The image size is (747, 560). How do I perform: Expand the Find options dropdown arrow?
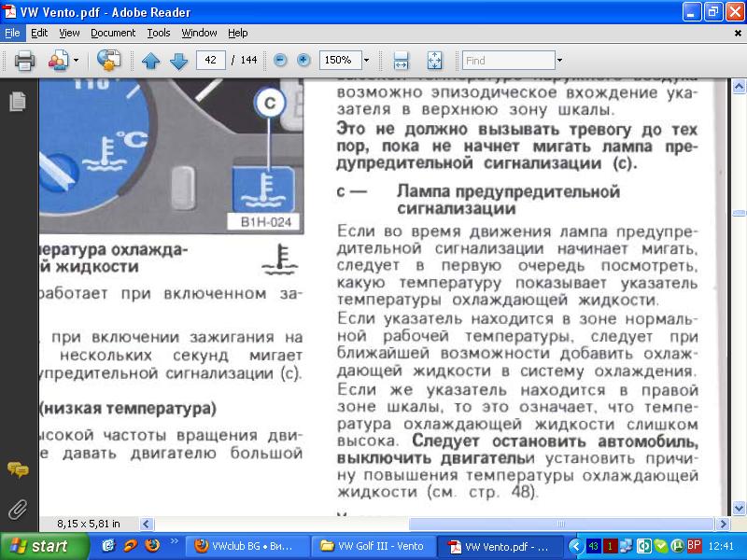coord(559,61)
